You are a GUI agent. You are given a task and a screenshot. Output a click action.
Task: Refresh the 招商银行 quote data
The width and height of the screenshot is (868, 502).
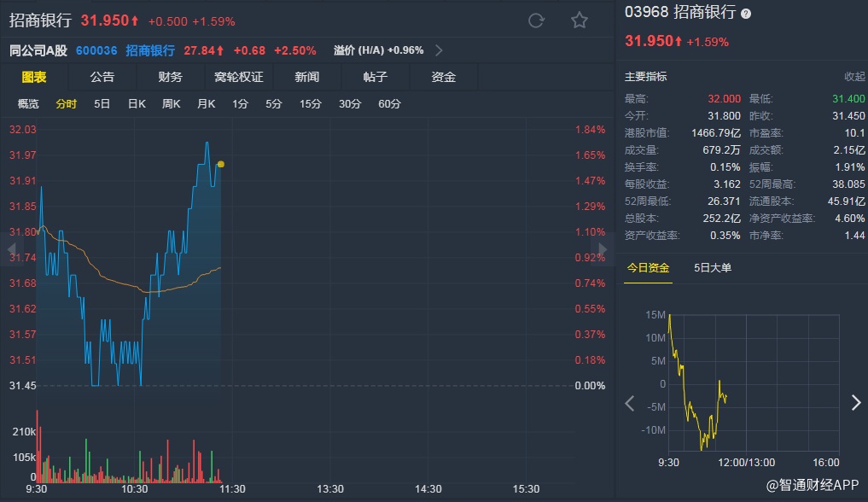(x=536, y=20)
